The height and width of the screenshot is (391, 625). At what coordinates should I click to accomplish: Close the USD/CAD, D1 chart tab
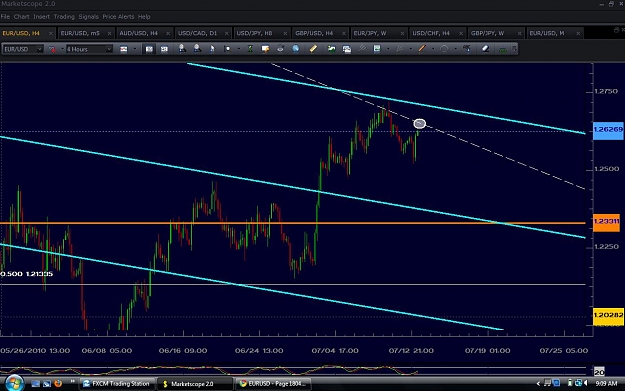226,33
